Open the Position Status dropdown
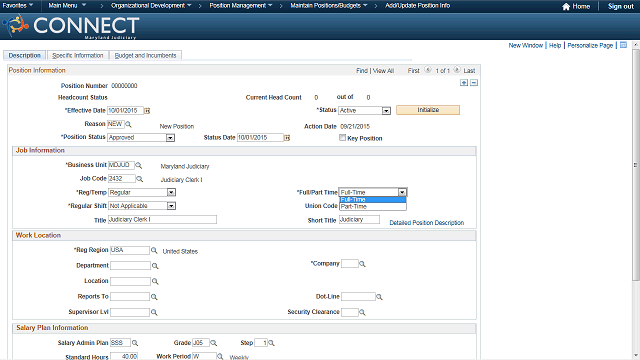640x360 pixels. [x=171, y=138]
